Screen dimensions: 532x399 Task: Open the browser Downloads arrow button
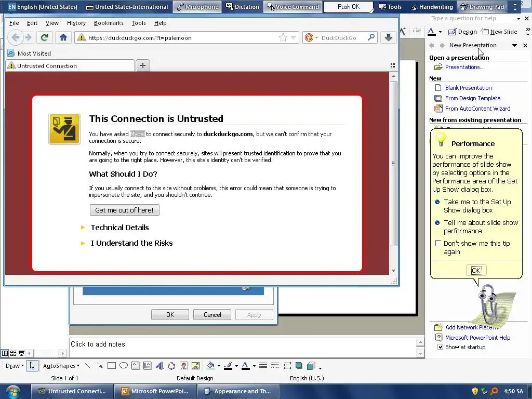389,37
